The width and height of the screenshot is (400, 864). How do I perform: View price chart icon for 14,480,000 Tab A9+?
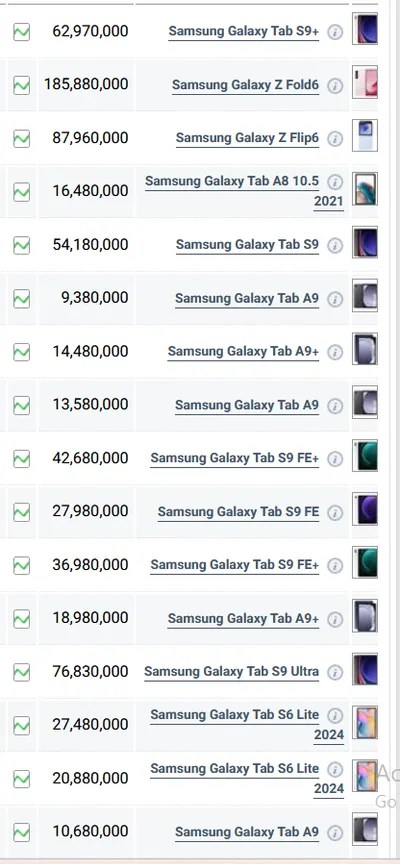(21, 352)
